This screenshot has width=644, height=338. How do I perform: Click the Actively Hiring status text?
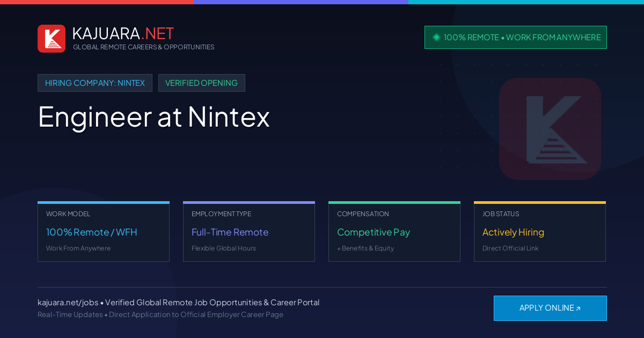[513, 232]
